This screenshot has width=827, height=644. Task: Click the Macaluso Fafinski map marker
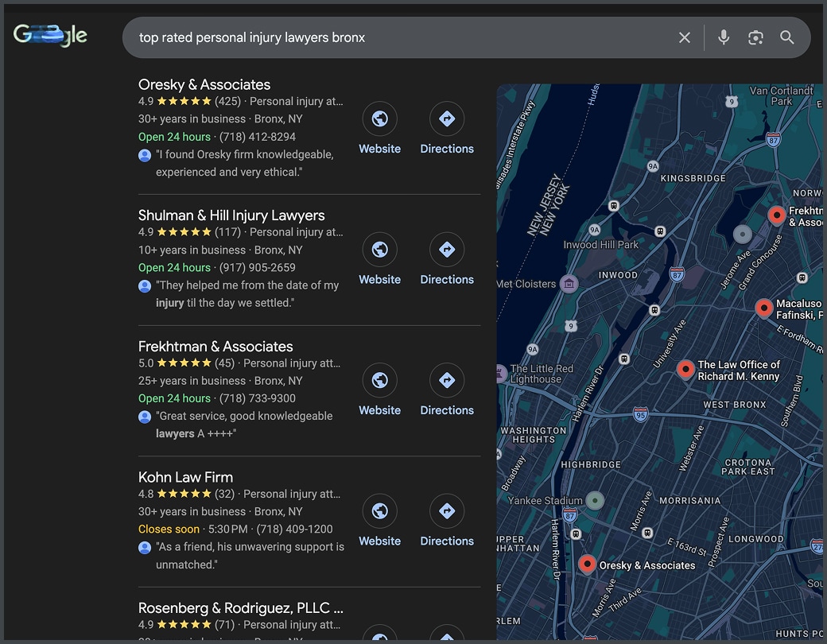tap(764, 308)
